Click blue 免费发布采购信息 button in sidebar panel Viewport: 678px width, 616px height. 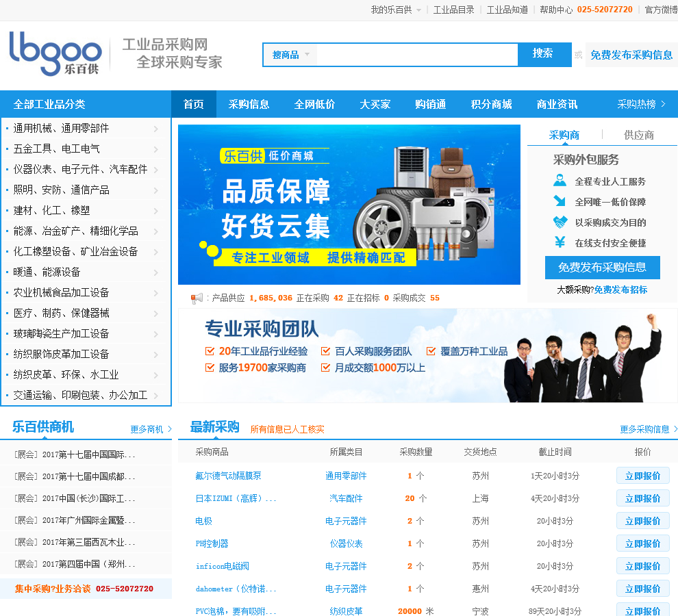603,268
